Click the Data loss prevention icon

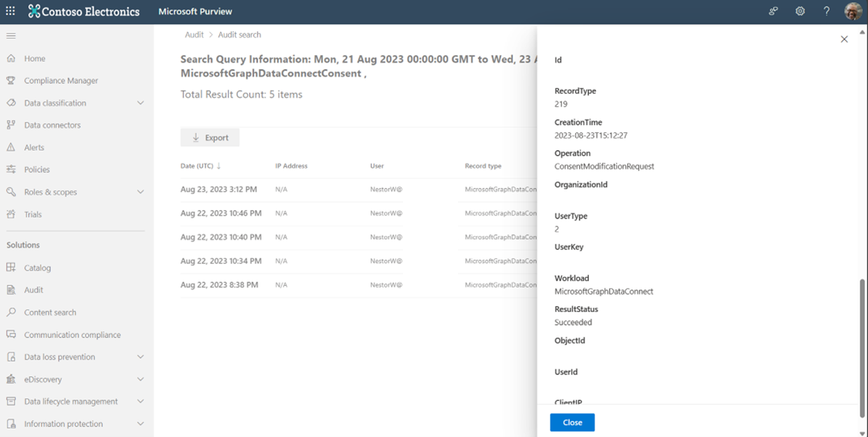point(11,357)
